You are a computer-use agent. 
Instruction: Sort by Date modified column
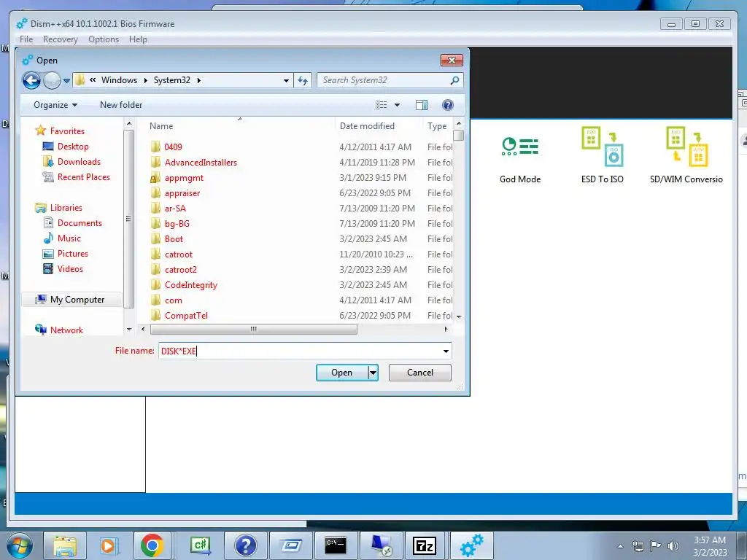tap(367, 126)
